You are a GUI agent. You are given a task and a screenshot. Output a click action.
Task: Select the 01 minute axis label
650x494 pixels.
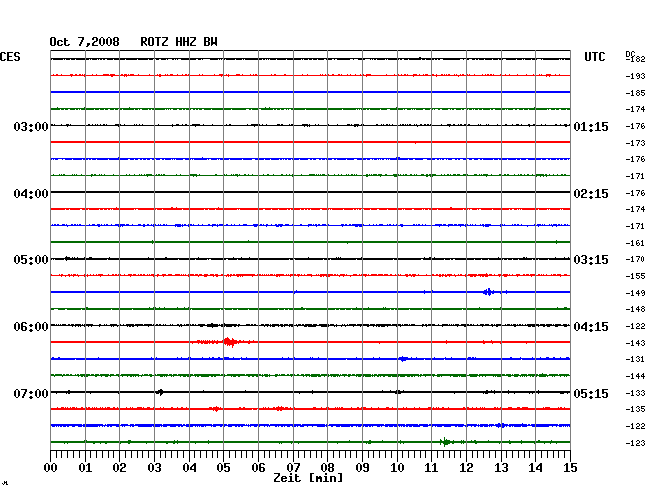pyautogui.click(x=85, y=468)
